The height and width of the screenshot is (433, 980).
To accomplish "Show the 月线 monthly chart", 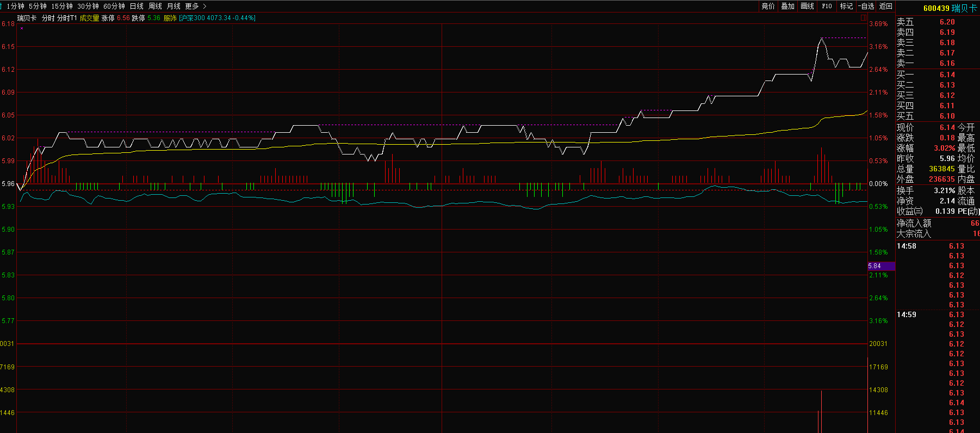I will tap(173, 6).
